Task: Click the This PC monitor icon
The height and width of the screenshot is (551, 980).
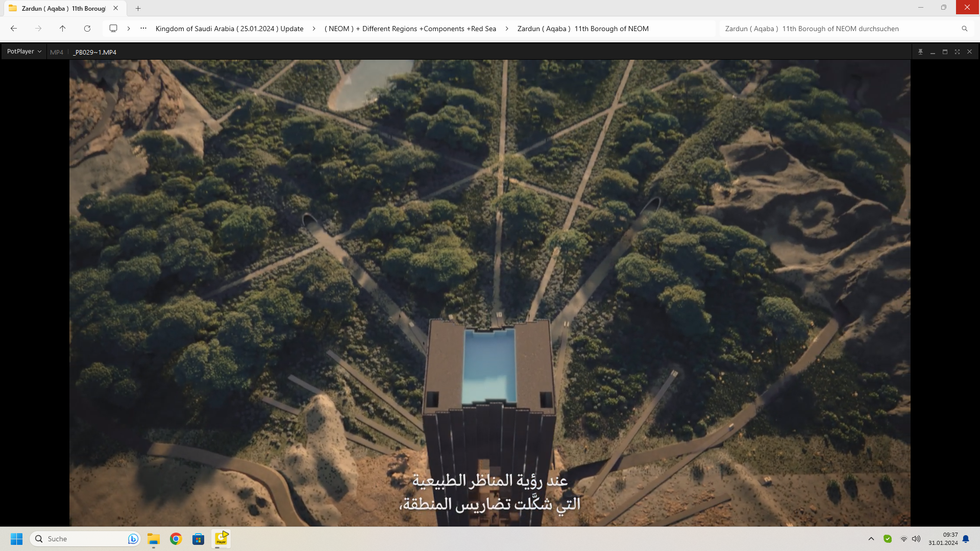Action: [x=113, y=29]
